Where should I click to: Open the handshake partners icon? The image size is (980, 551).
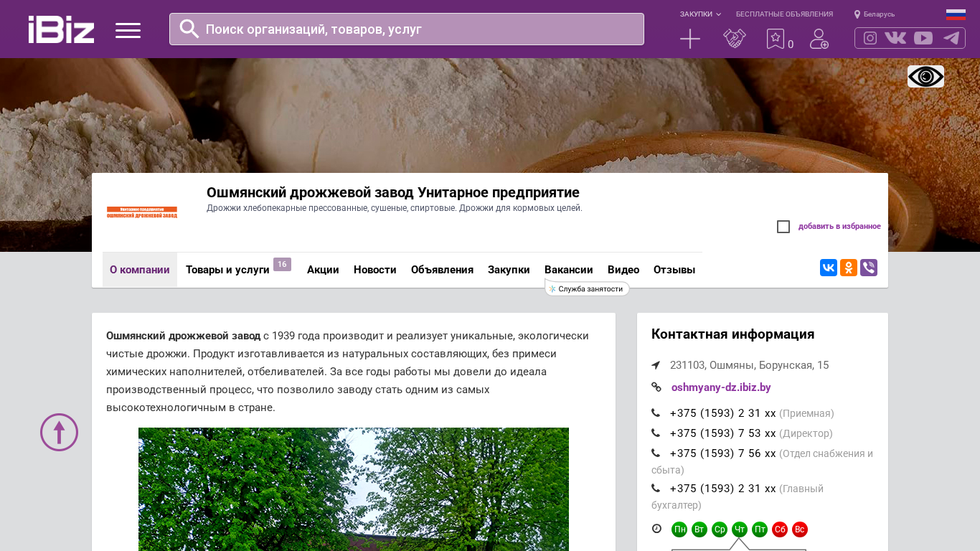tap(735, 39)
